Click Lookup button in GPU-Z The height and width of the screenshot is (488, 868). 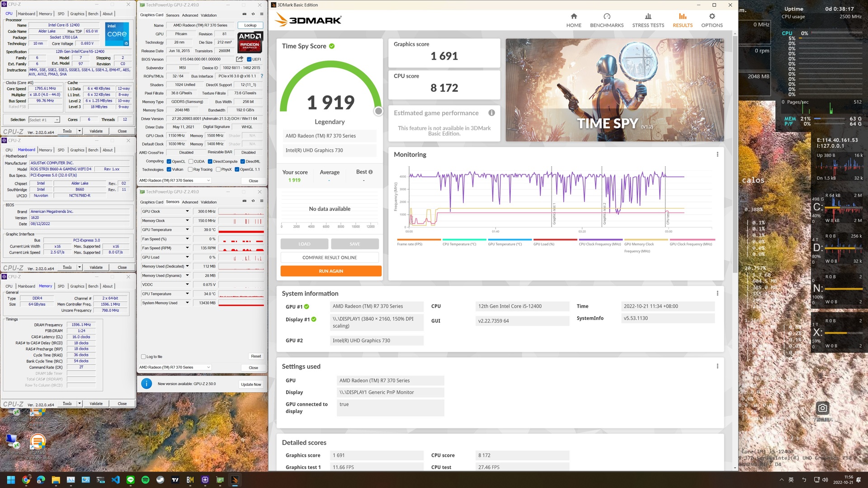[x=250, y=25]
